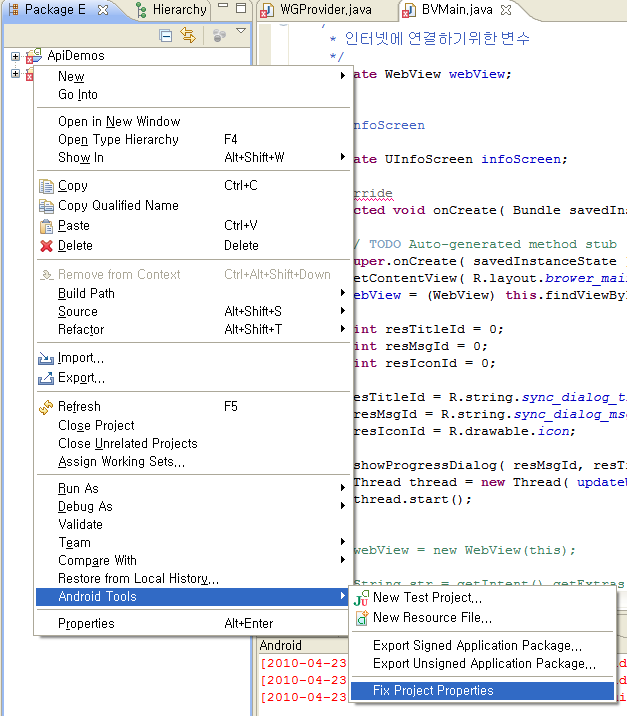Open the Hierarchy tab
Screen dimensions: 627x716
(x=172, y=10)
